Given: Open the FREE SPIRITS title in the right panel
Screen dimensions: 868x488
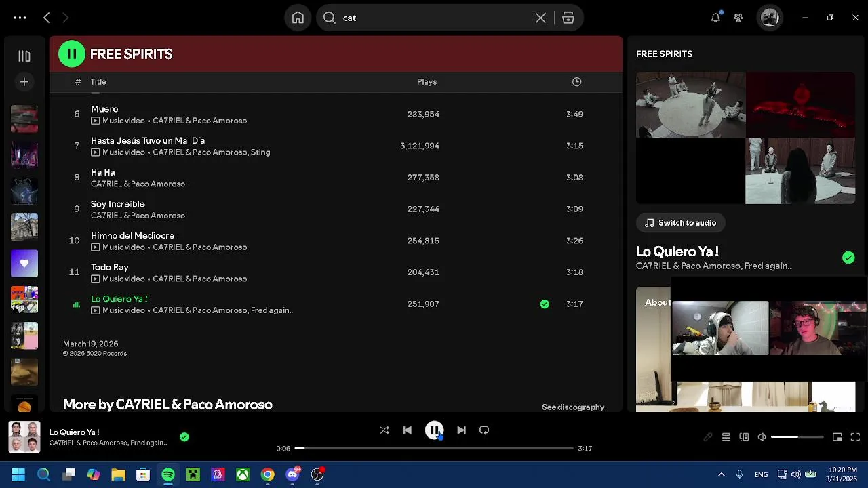Looking at the screenshot, I should 664,54.
